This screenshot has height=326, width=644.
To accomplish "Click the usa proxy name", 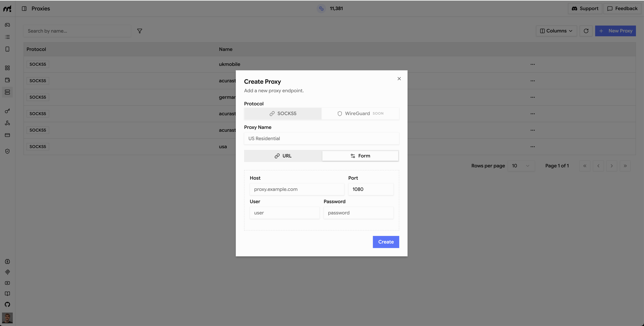I will [x=223, y=147].
